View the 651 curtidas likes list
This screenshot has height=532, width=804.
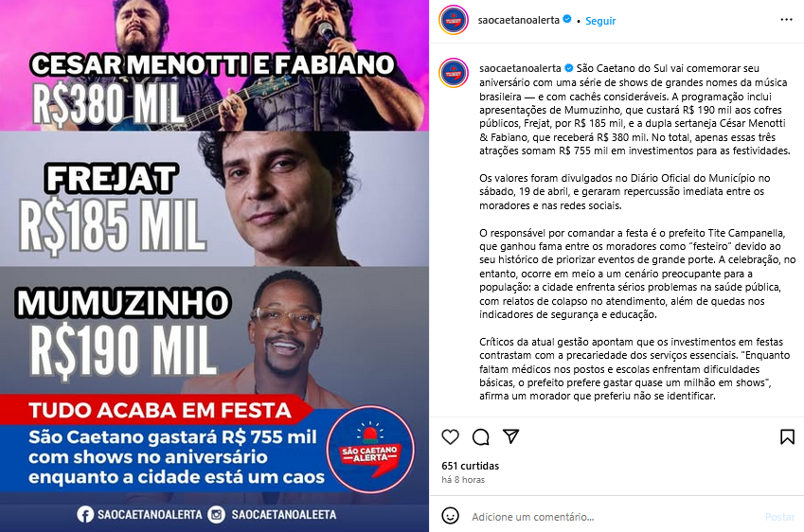[471, 466]
